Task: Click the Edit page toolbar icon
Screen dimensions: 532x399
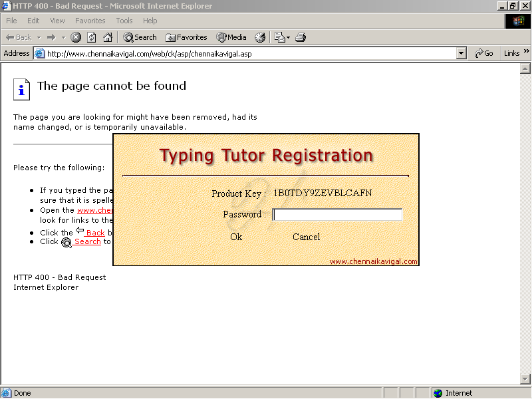Action: pos(279,37)
